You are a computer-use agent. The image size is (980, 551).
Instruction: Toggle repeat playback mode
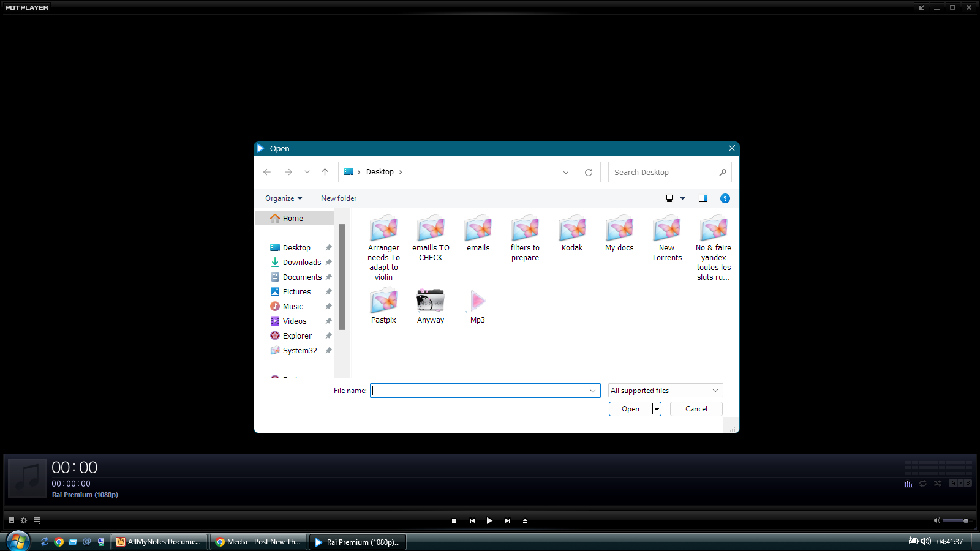[x=923, y=484]
